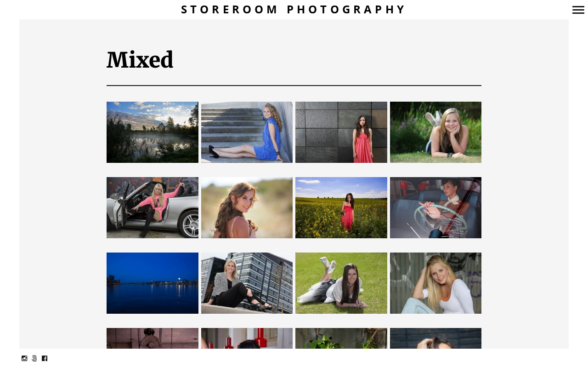Click the Mixed gallery heading
The image size is (588, 368).
140,60
